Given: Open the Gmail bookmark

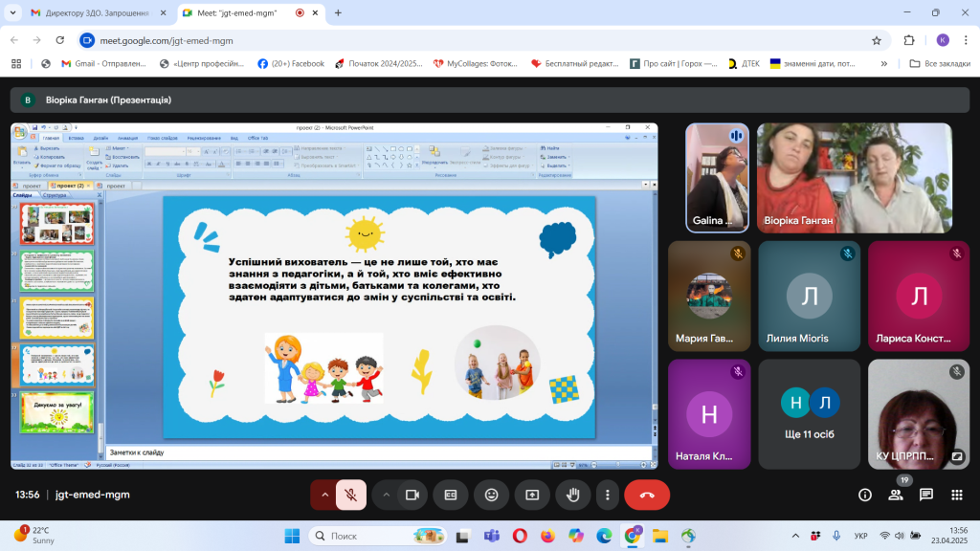Looking at the screenshot, I should 103,64.
